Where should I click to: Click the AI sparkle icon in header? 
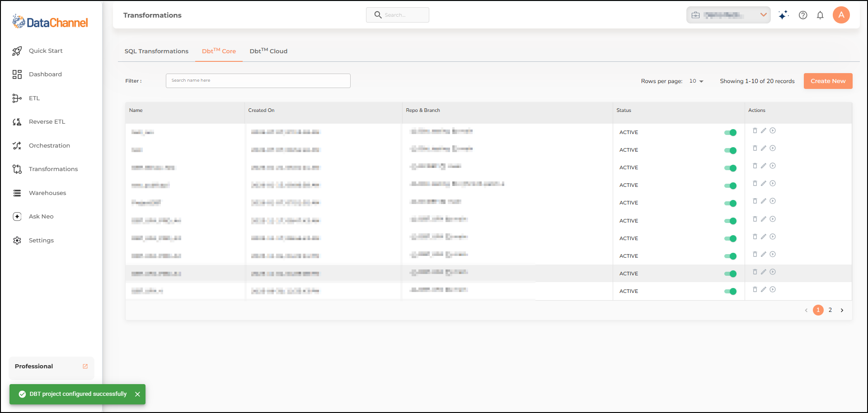784,15
